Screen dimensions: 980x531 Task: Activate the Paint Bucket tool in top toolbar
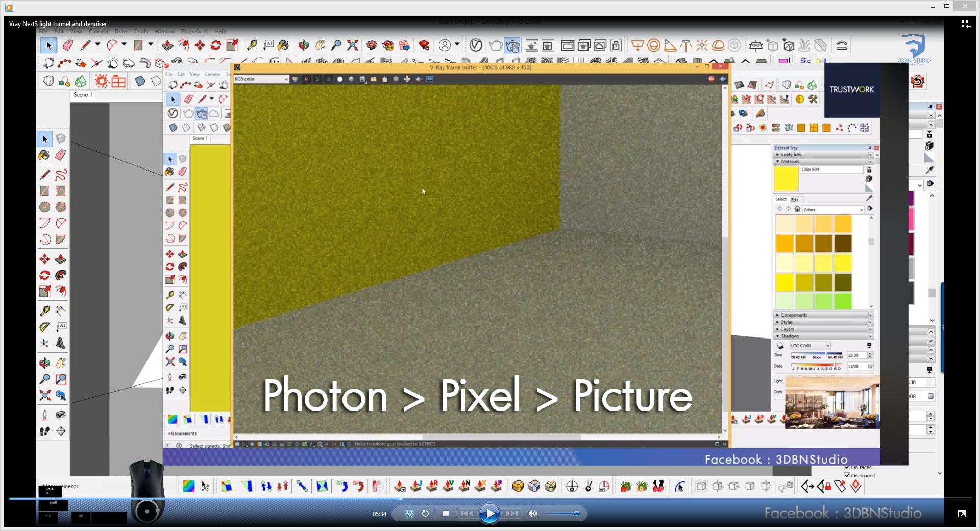pyautogui.click(x=283, y=45)
